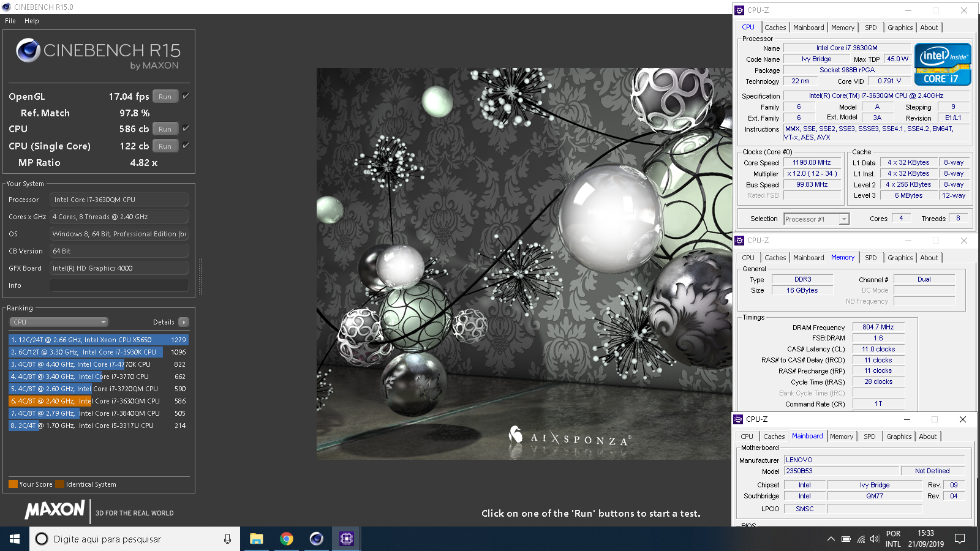Image resolution: width=980 pixels, height=551 pixels.
Task: Run the CPU Single Core test
Action: (x=165, y=146)
